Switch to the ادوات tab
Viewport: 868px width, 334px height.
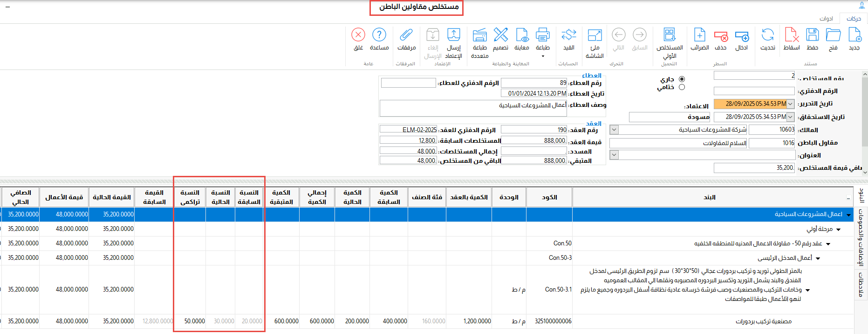(826, 19)
